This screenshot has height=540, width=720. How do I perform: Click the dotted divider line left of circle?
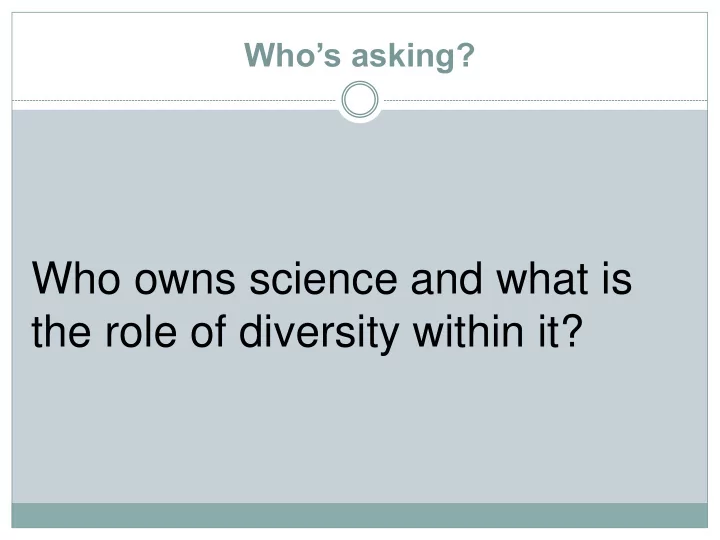coord(174,100)
